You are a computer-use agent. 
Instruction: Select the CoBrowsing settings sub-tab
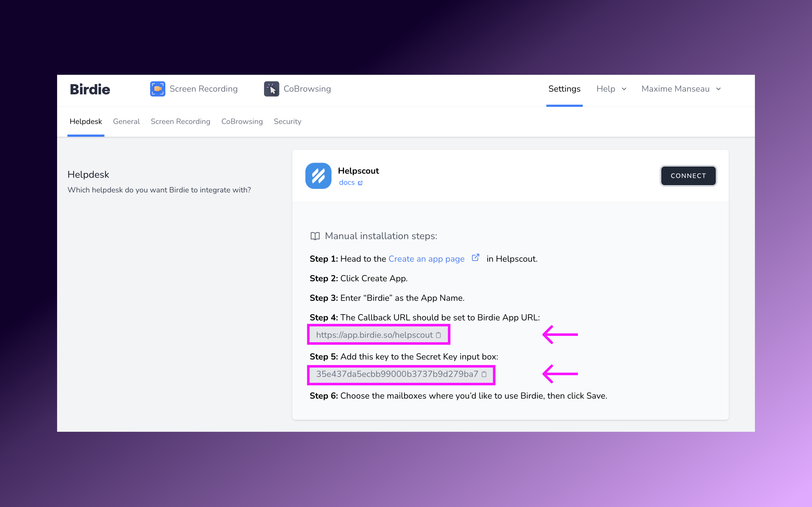(241, 121)
